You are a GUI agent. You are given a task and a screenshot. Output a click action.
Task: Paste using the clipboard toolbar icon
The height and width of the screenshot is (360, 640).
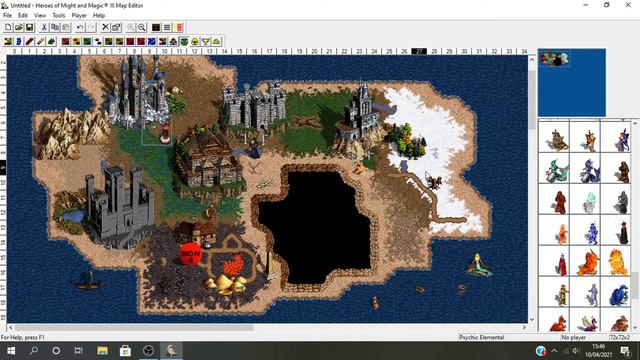tap(66, 27)
